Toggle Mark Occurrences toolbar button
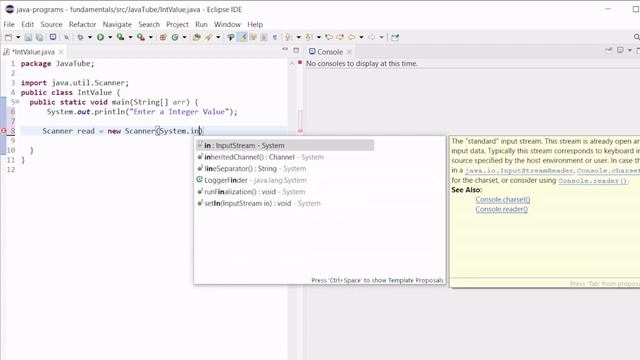The width and height of the screenshot is (640, 360). pyautogui.click(x=231, y=37)
